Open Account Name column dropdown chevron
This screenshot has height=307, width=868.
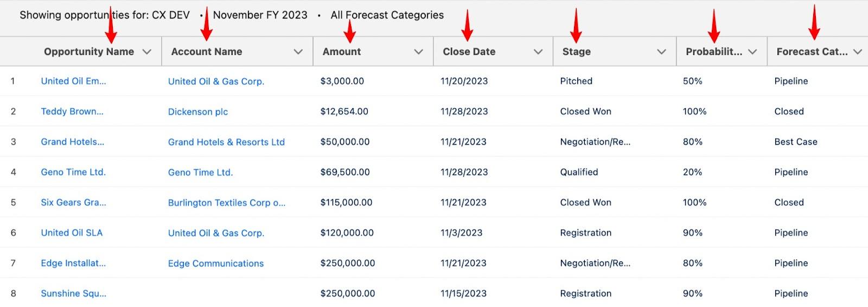coord(298,52)
